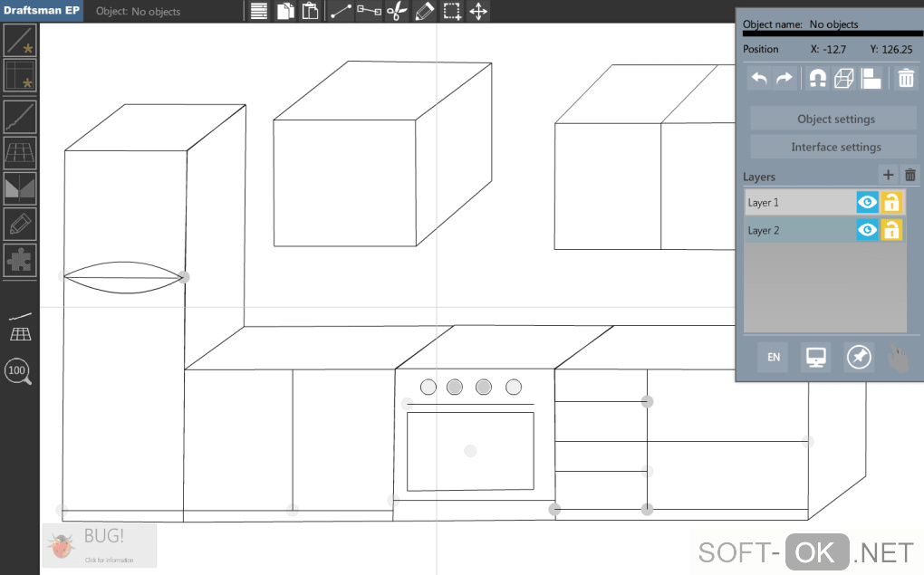This screenshot has height=575, width=924.
Task: Click the redo arrow in the panel
Action: pos(784,79)
